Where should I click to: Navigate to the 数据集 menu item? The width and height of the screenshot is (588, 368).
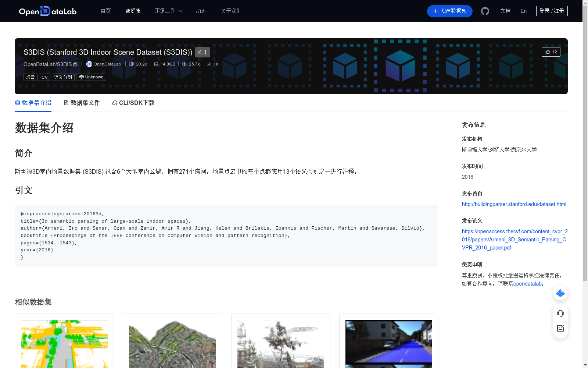133,11
